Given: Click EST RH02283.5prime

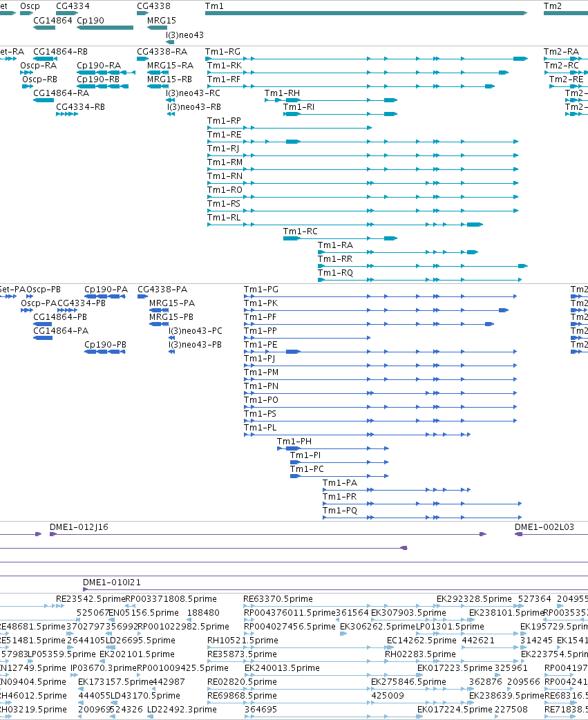Looking at the screenshot, I should (x=420, y=654).
